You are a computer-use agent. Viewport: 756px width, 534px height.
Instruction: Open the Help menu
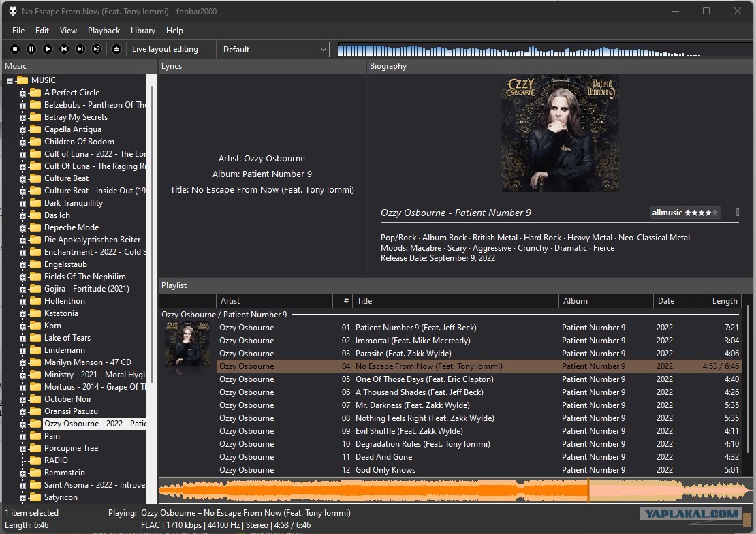(174, 31)
